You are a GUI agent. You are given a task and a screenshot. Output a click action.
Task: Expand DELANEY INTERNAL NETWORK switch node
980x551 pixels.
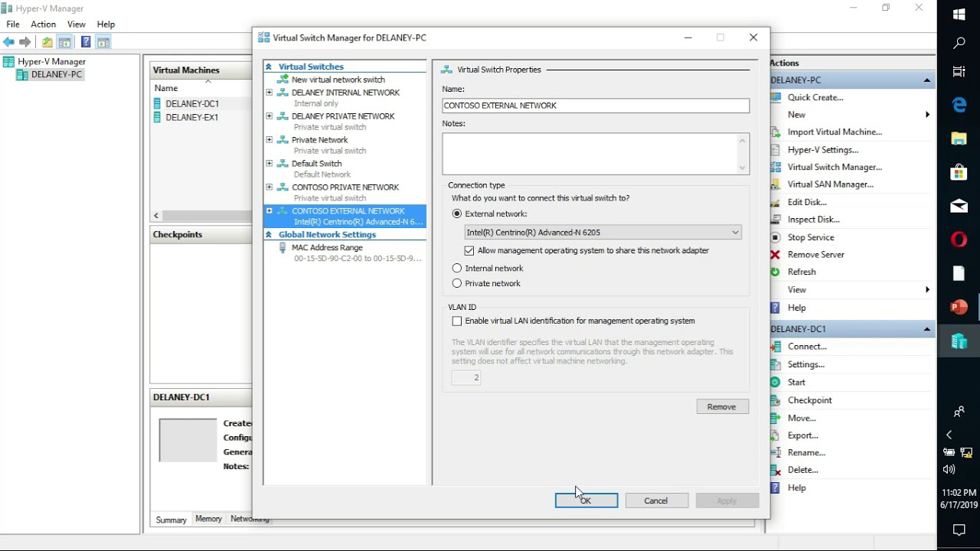(269, 93)
